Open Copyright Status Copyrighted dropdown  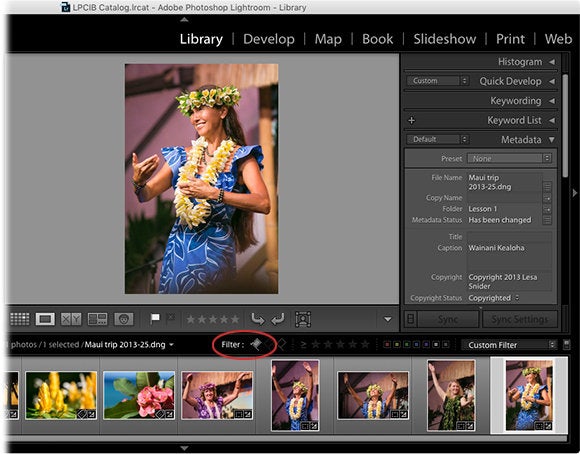point(494,298)
